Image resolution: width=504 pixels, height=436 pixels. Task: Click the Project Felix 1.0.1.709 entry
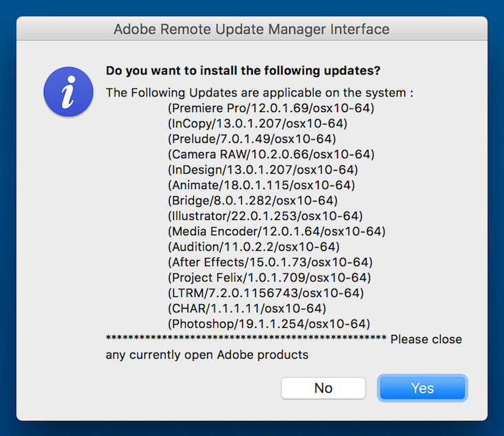270,278
